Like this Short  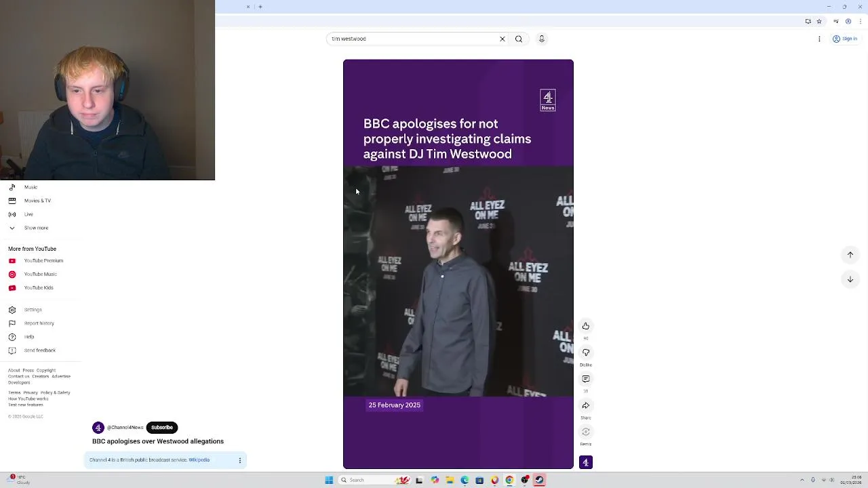point(586,326)
